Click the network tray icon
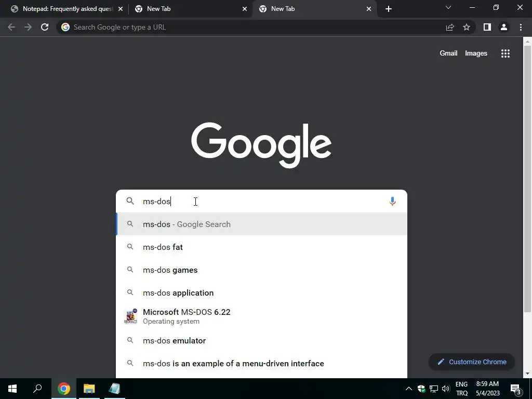Image resolution: width=532 pixels, height=399 pixels. 434,389
